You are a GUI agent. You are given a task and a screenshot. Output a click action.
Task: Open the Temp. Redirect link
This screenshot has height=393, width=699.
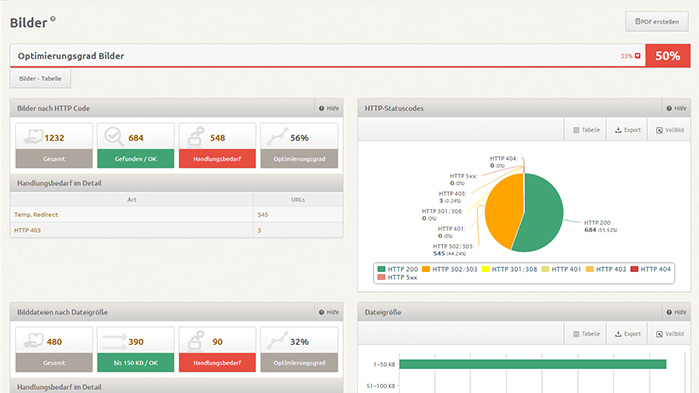point(36,214)
